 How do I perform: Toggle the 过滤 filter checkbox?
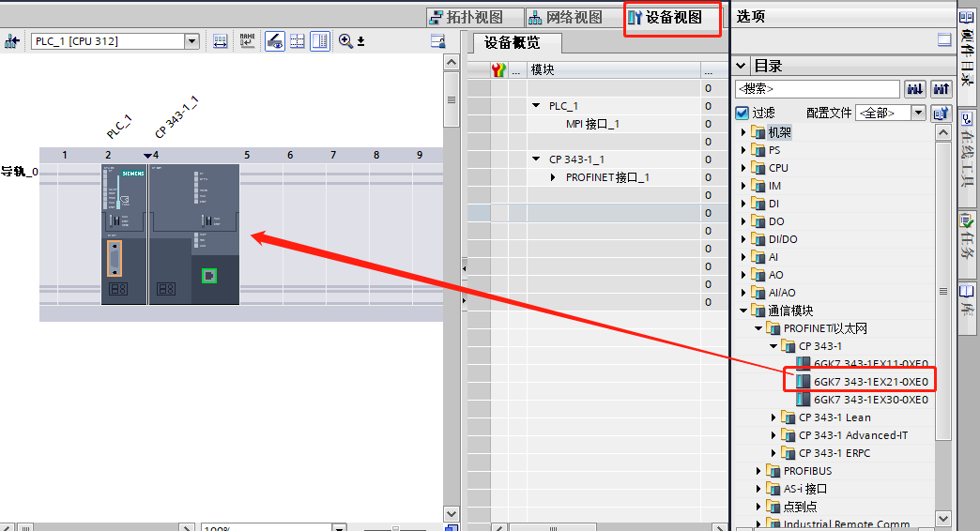pyautogui.click(x=742, y=114)
